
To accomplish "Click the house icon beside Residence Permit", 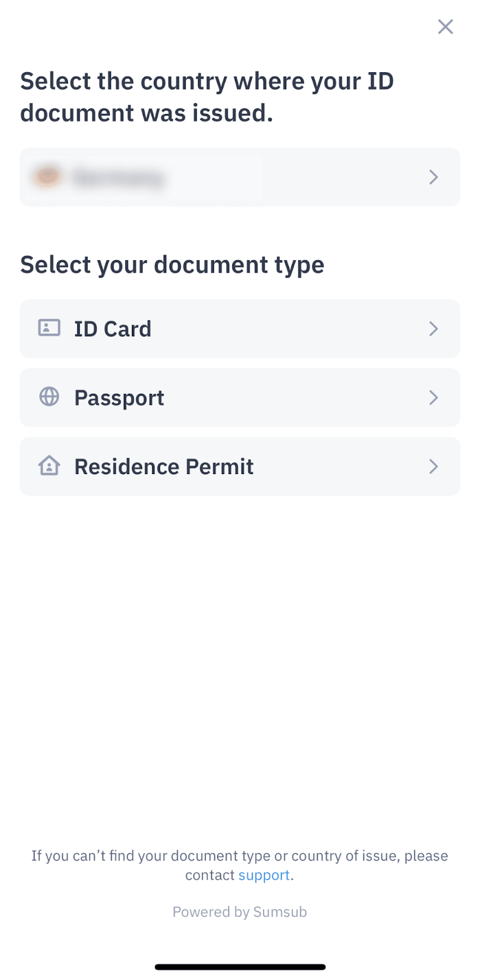I will [49, 466].
